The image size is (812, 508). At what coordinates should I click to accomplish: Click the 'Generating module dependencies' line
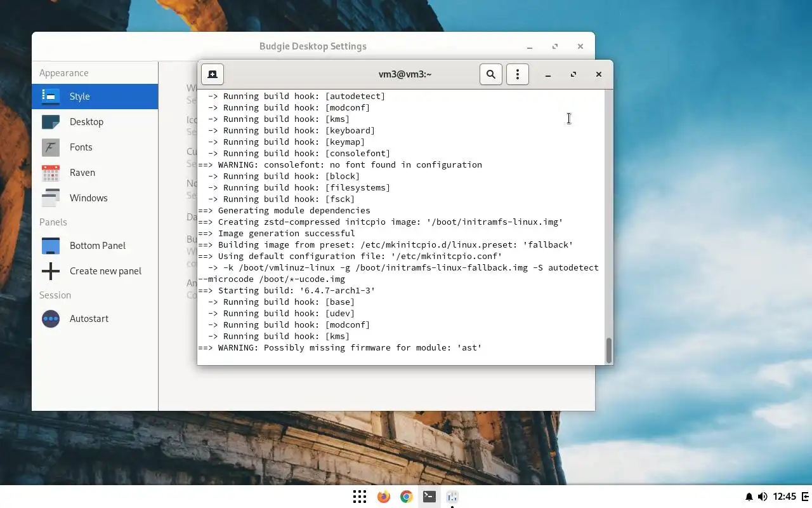[x=284, y=211]
